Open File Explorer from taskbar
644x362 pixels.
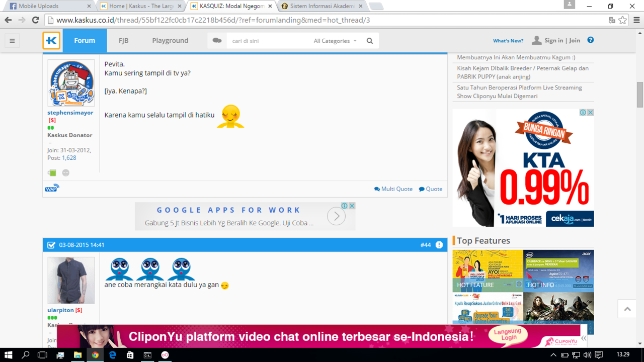[x=78, y=355]
